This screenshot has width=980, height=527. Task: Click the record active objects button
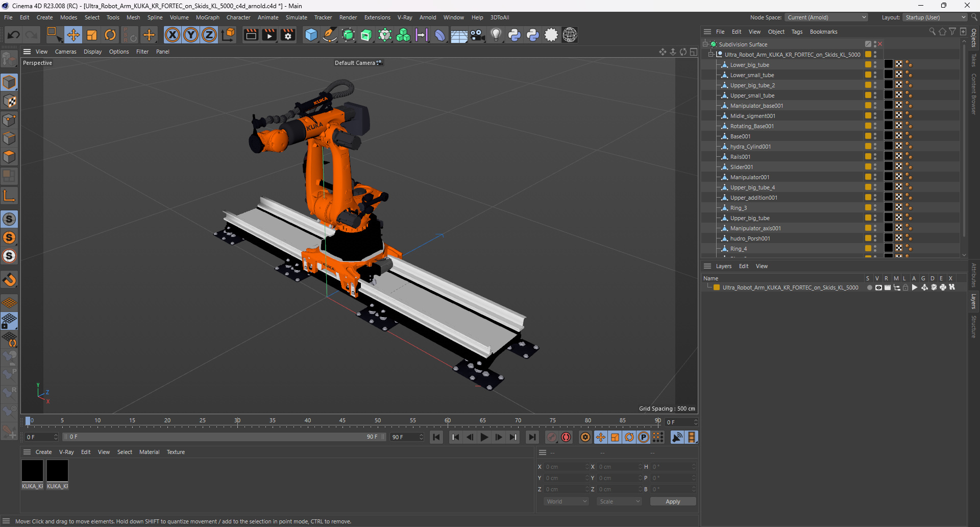click(552, 437)
